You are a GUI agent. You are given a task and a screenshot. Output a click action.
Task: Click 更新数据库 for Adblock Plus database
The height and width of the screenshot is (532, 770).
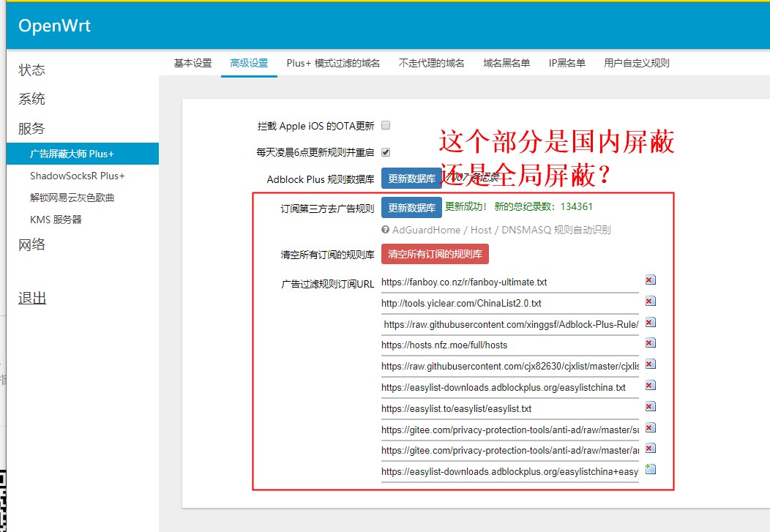click(411, 178)
